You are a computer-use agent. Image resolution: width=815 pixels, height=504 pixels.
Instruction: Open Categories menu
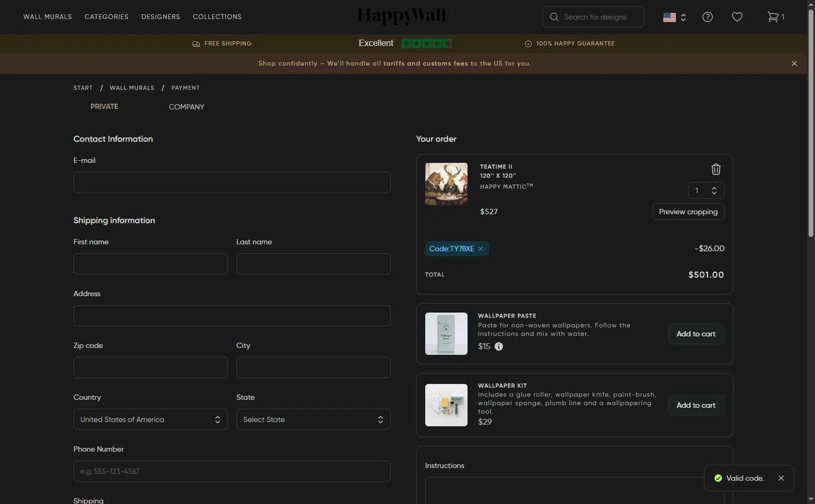(x=106, y=17)
